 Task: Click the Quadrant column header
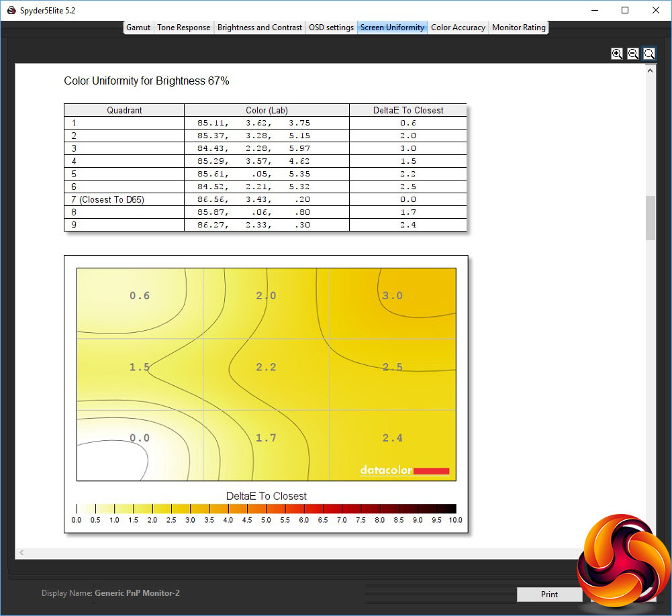click(124, 110)
